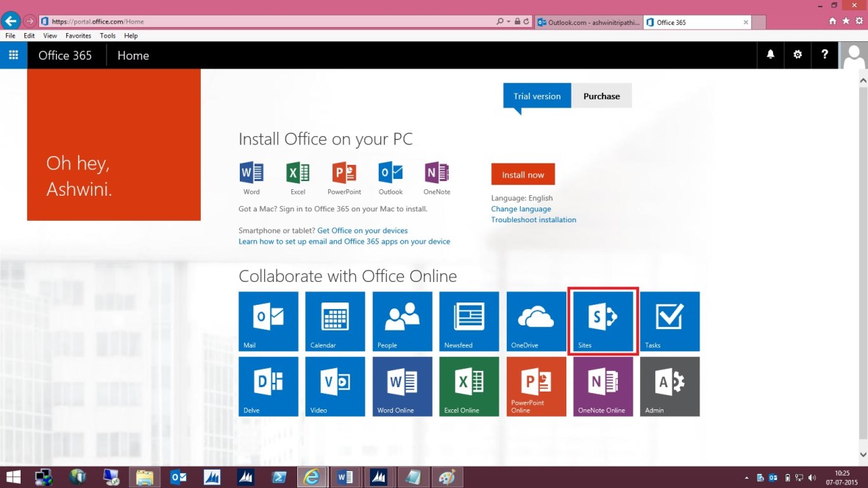Image resolution: width=868 pixels, height=488 pixels.
Task: Click the Install now button
Action: coord(522,174)
